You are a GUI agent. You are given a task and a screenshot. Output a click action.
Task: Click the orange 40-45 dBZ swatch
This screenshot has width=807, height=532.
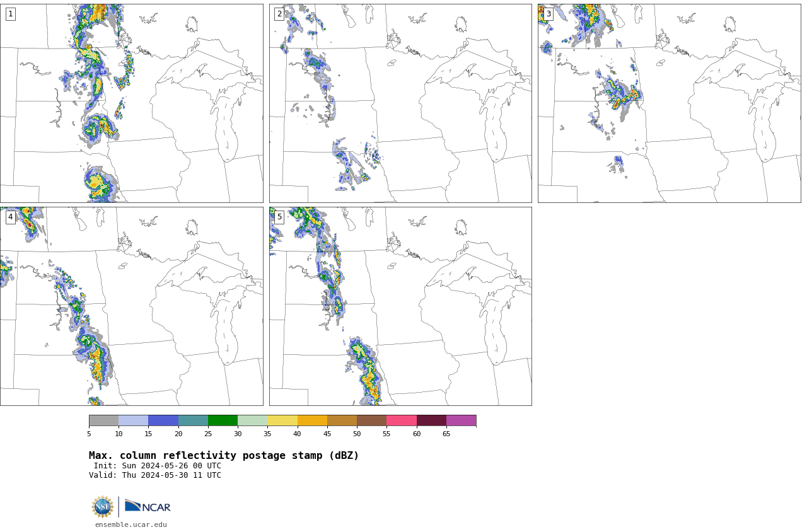[x=312, y=420]
